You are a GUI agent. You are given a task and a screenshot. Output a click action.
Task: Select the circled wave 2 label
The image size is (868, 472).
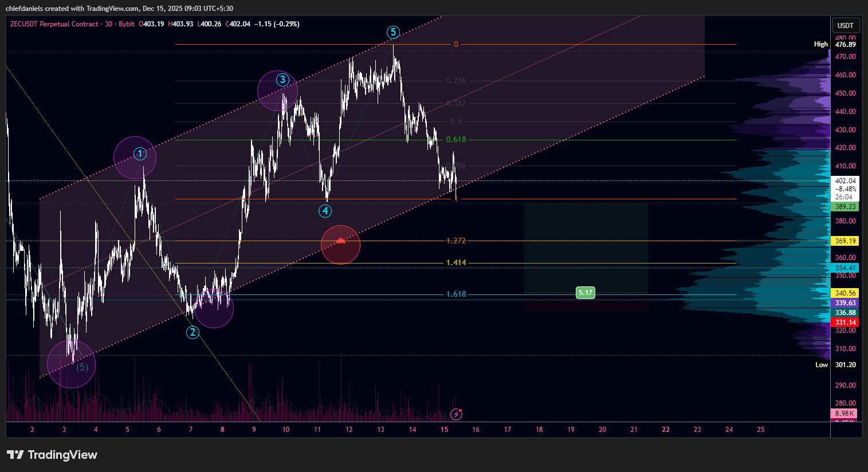click(193, 332)
